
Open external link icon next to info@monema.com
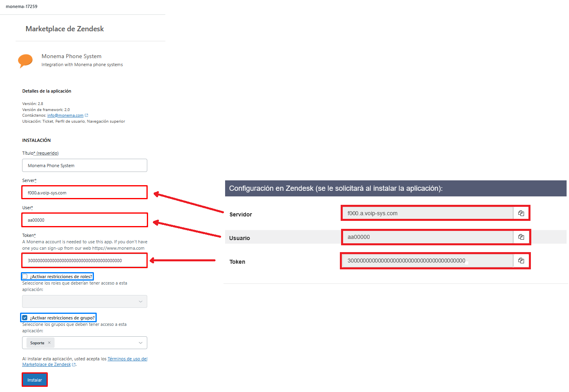click(x=86, y=115)
